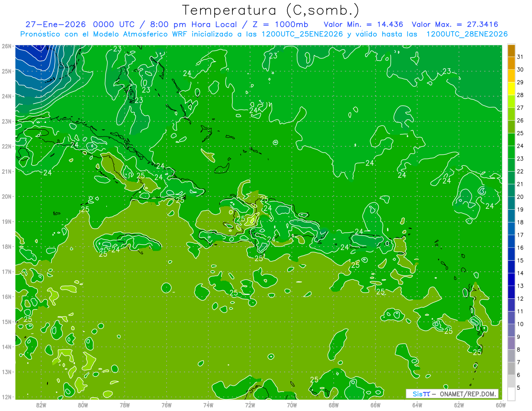
Task: Click the 64W longitude axis label
Action: tap(417, 405)
